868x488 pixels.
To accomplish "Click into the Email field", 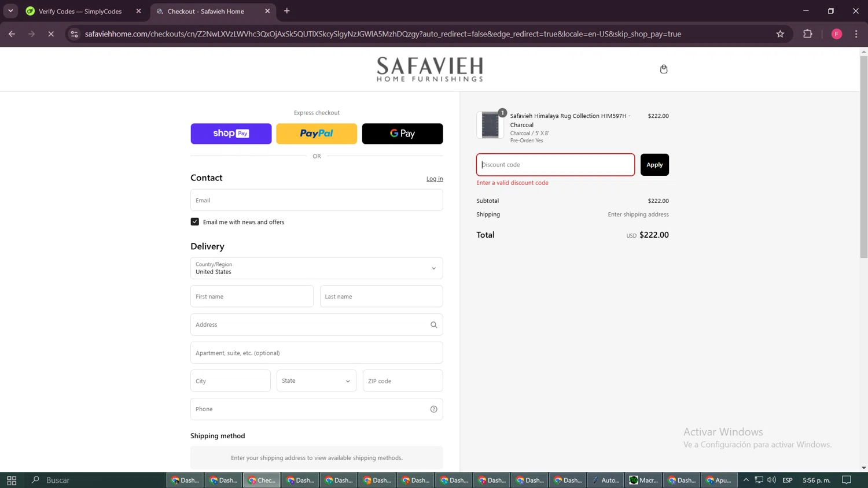I will (317, 200).
